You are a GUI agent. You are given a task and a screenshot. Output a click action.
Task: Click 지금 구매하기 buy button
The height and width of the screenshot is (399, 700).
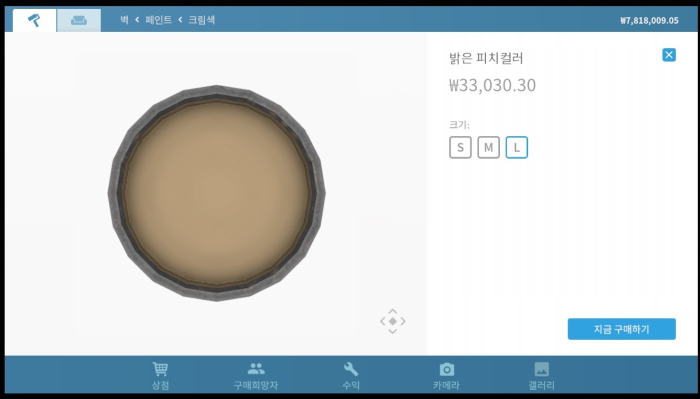point(621,329)
